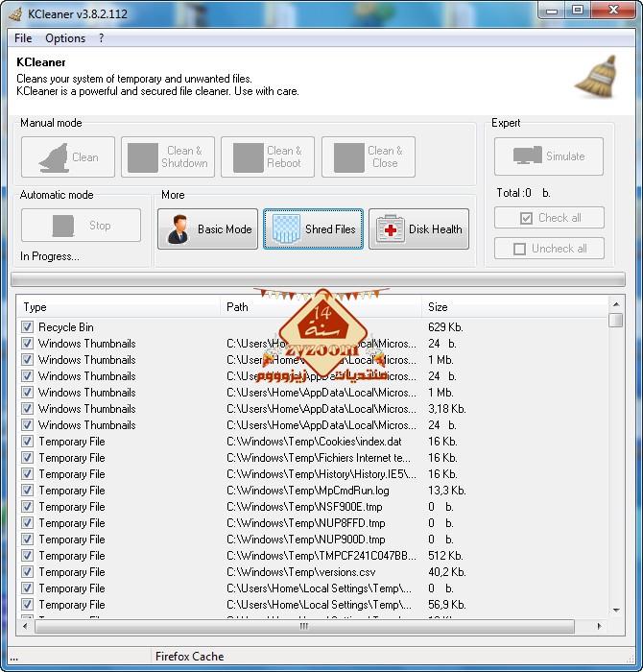643x672 pixels.
Task: Click the horizontal scrollbar thumb
Action: point(304,626)
